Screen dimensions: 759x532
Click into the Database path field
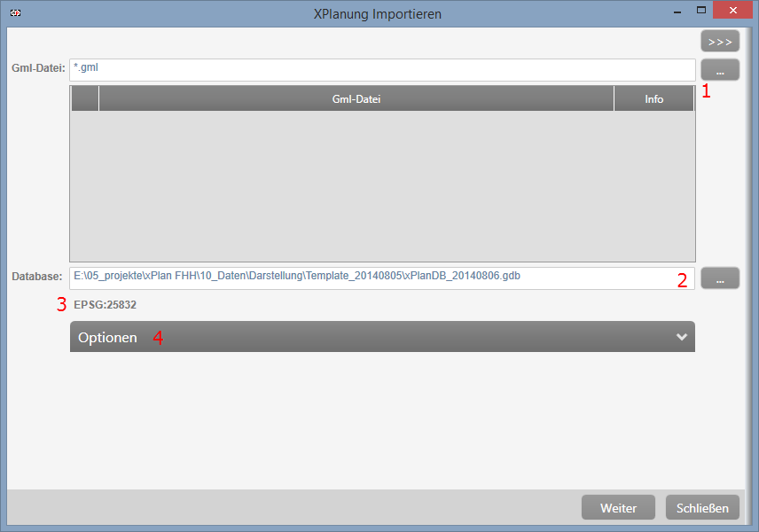[x=372, y=278]
